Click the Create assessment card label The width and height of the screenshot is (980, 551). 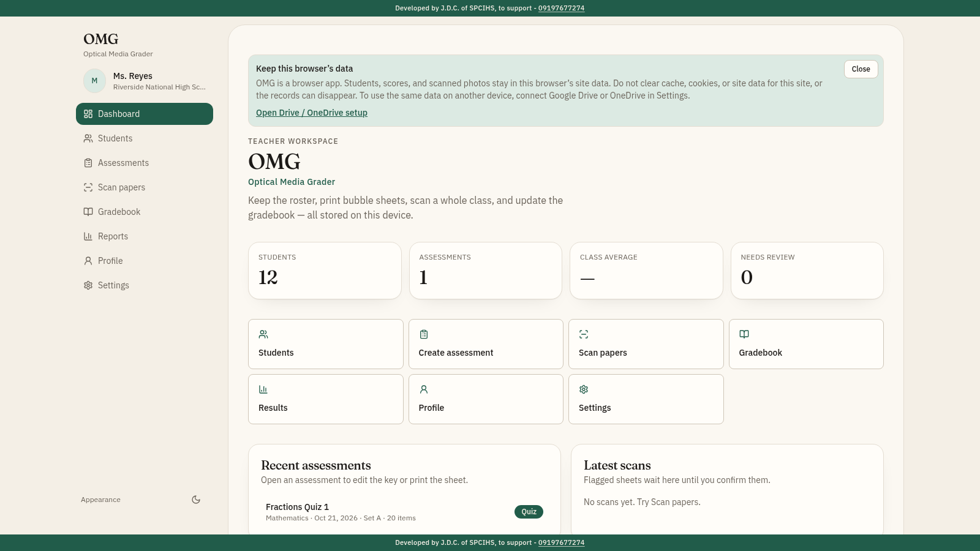456,353
